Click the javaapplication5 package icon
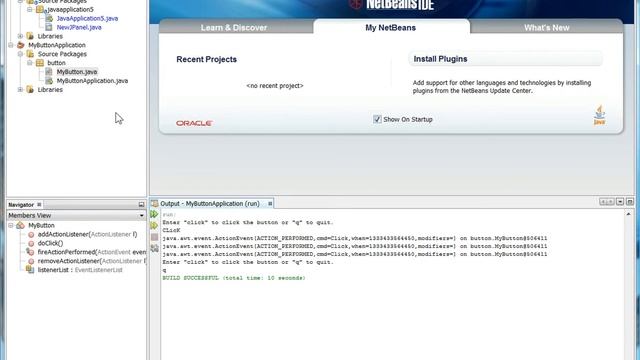The image size is (640, 360). pyautogui.click(x=40, y=9)
